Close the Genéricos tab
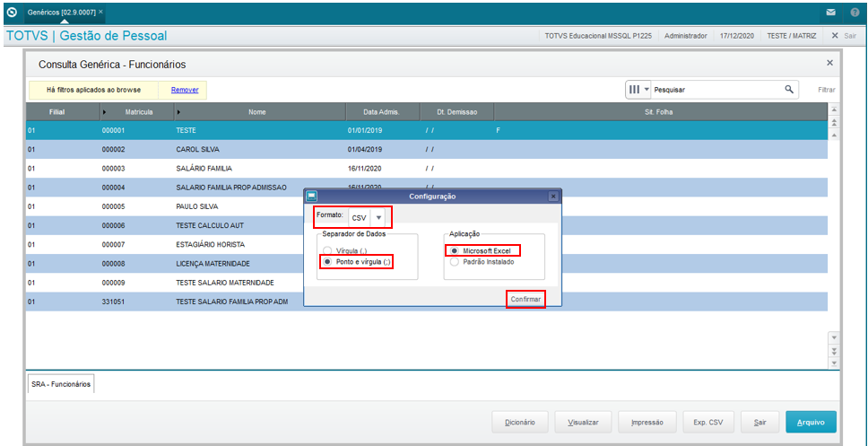Image resolution: width=868 pixels, height=446 pixels. click(x=100, y=11)
